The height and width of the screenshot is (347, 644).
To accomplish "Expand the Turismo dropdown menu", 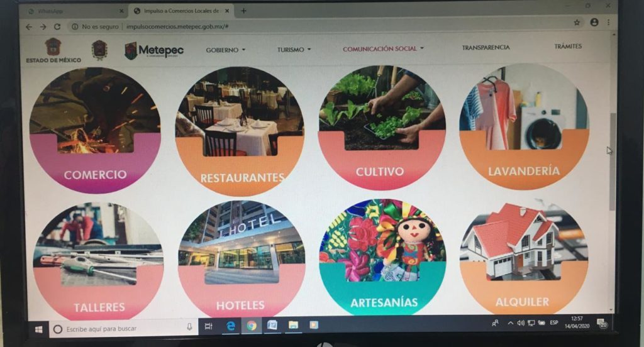I will click(x=294, y=50).
